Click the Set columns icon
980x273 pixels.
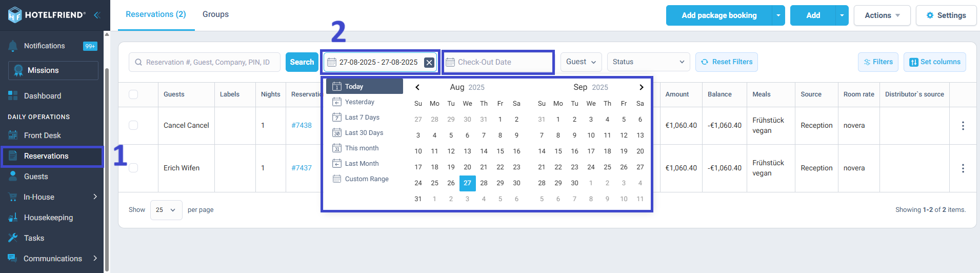pos(914,62)
